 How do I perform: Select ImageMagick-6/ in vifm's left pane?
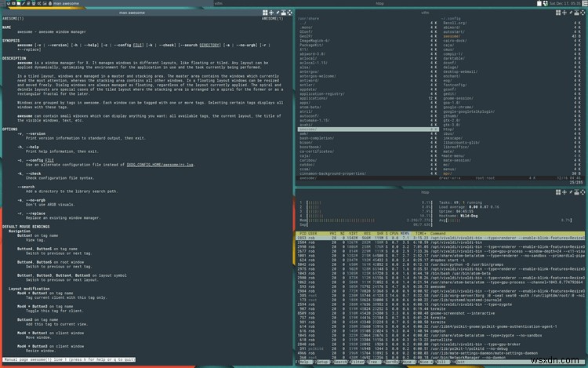314,41
